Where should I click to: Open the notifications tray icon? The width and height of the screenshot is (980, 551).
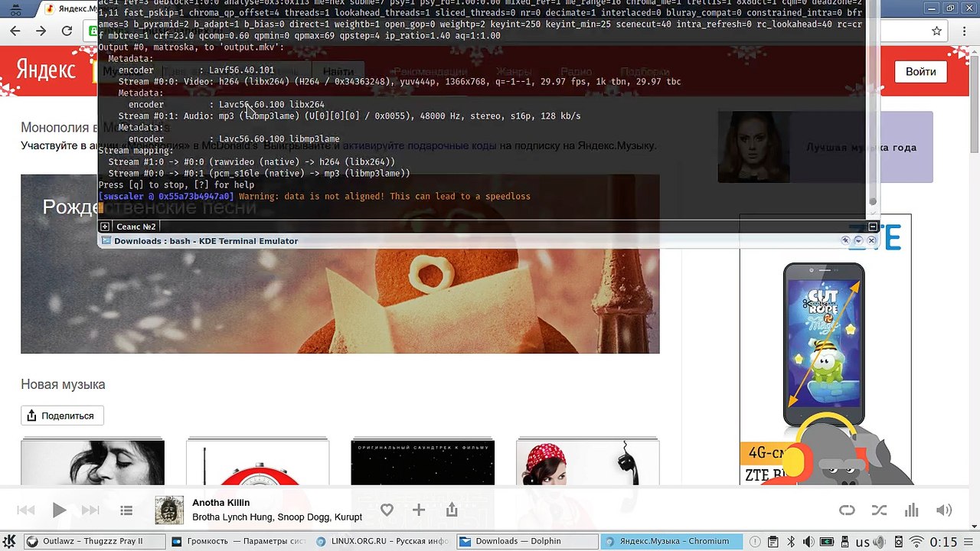pos(755,542)
